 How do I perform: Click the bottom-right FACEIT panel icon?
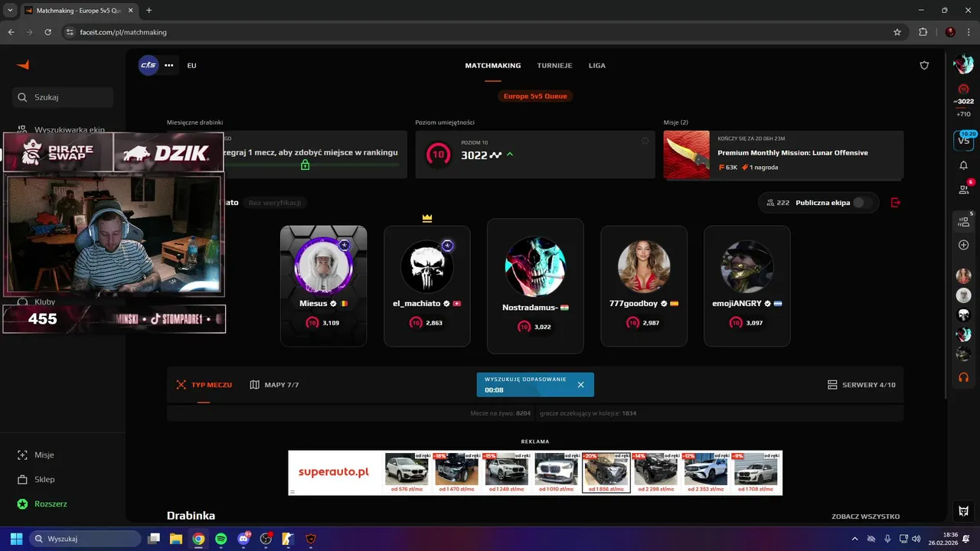tap(963, 511)
